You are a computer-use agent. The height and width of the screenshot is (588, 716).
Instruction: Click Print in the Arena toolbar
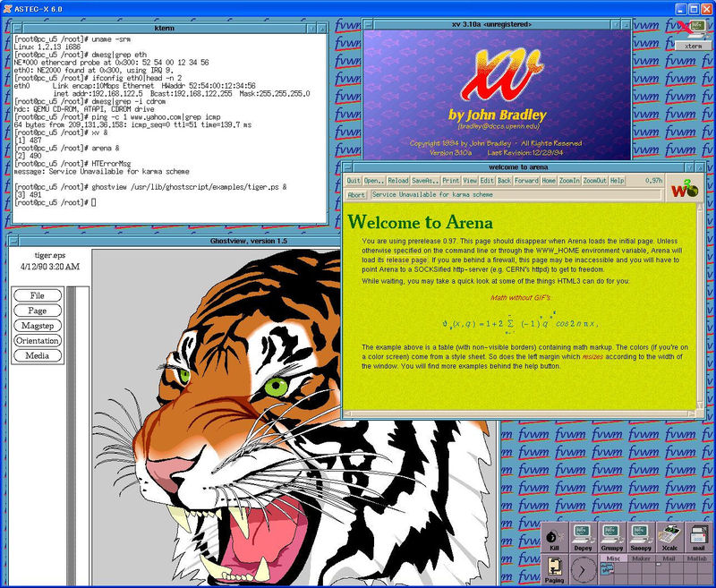[451, 181]
